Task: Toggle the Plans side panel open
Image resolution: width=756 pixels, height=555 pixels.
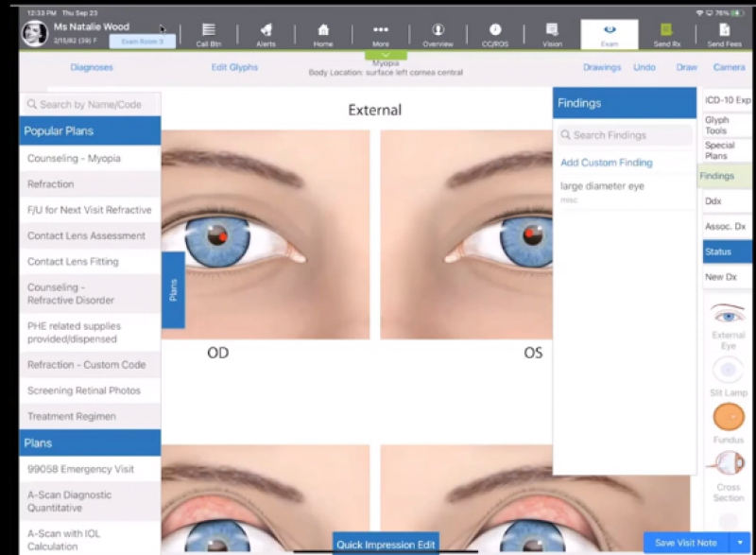Action: pos(174,290)
